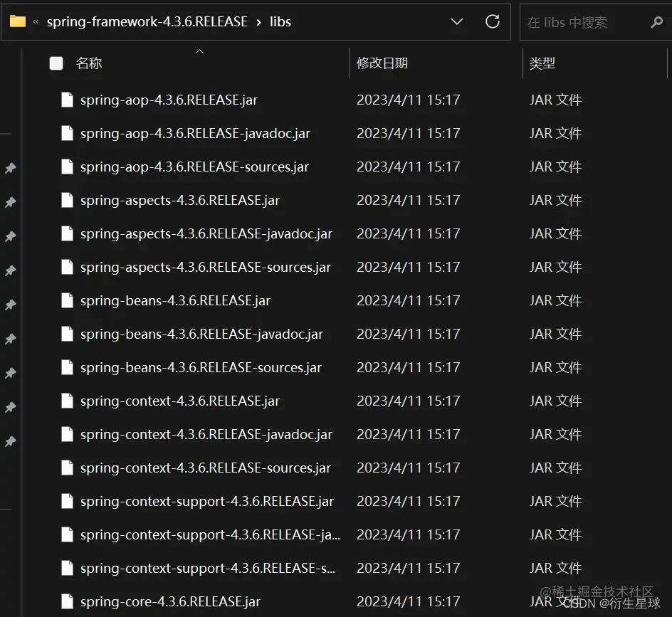Screen dimensions: 672x617
Task: Open the address bar history dropdown
Action: pos(457,21)
